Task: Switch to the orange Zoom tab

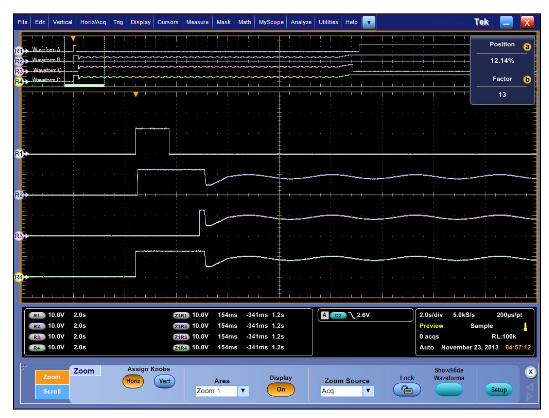Action: [x=52, y=377]
